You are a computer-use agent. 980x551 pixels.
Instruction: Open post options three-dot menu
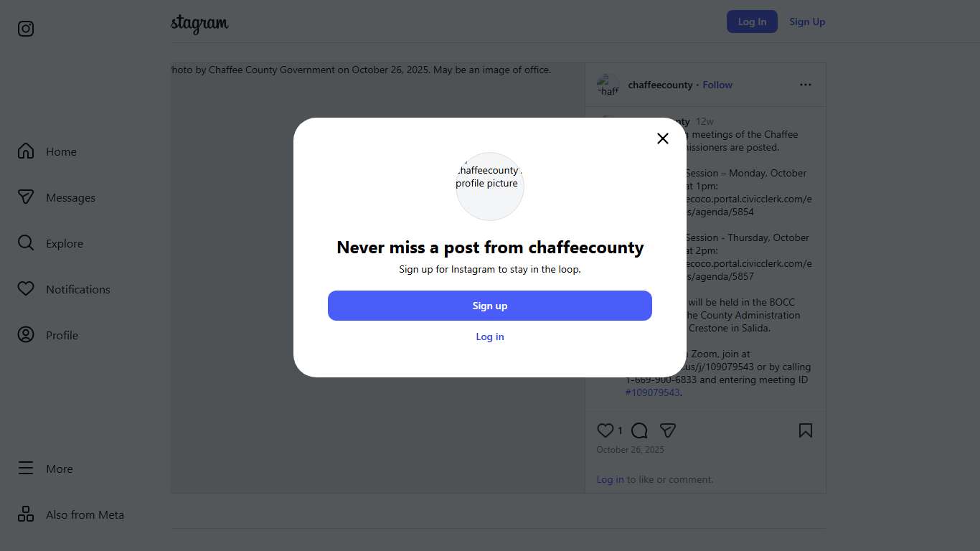tap(806, 85)
